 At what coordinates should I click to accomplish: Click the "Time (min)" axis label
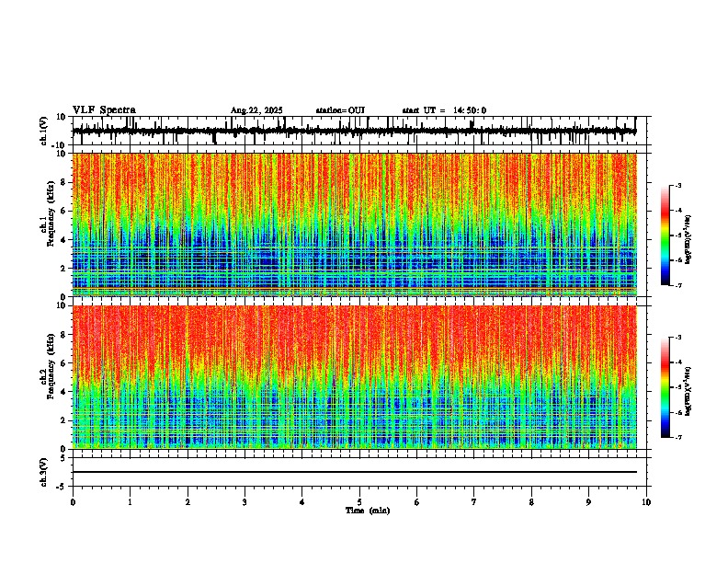point(368,511)
